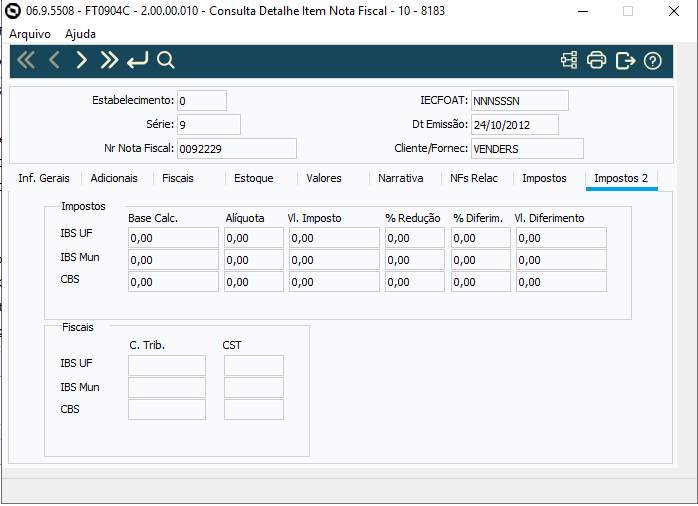The image size is (698, 506).
Task: Click CBS % Diferim. field
Action: (481, 282)
